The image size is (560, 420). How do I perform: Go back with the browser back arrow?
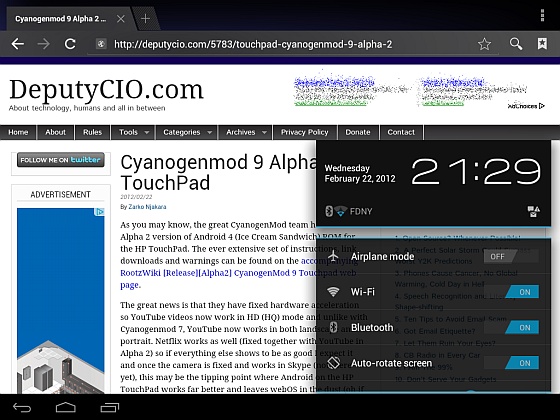tap(18, 44)
